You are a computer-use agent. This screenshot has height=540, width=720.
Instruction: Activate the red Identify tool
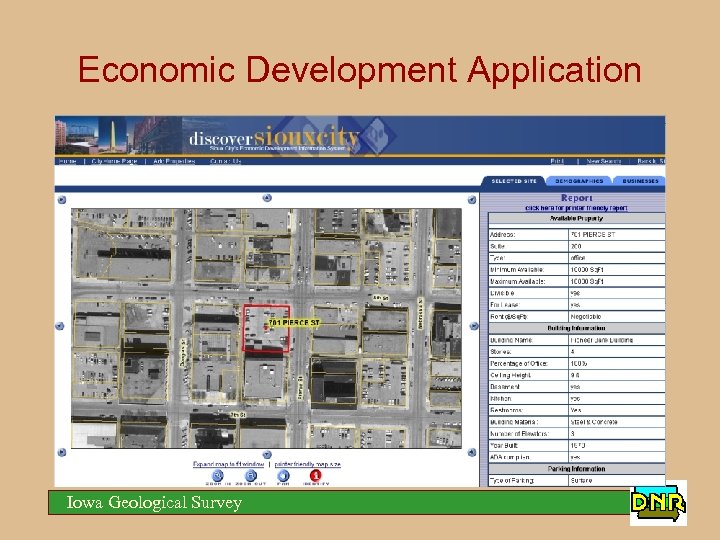tap(315, 476)
